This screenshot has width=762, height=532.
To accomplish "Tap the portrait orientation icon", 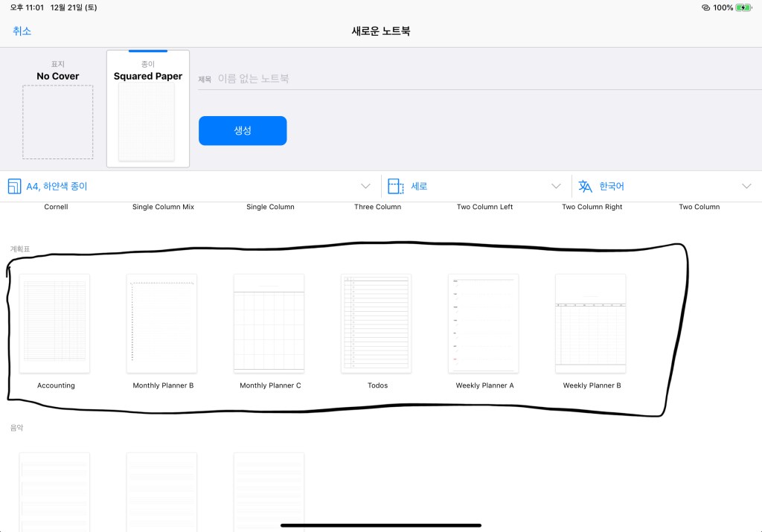I will coord(396,186).
